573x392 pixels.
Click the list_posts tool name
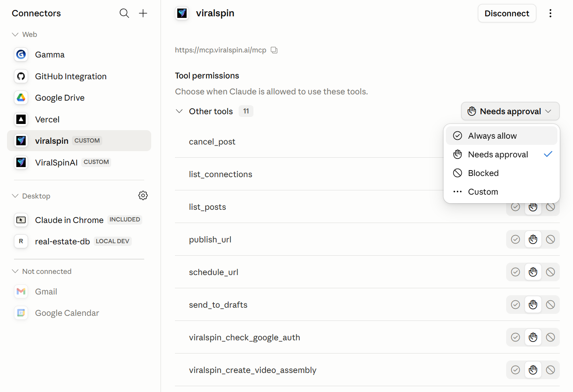(x=207, y=207)
